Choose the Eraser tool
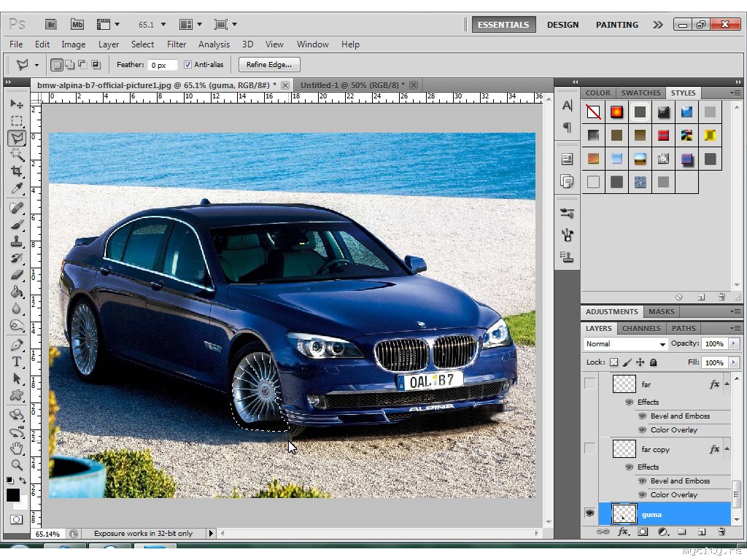 click(17, 276)
